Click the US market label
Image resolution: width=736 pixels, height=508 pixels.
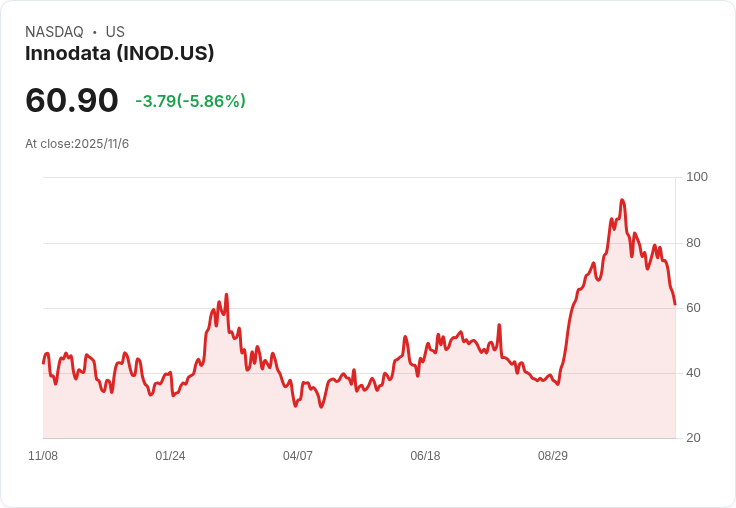pos(115,31)
